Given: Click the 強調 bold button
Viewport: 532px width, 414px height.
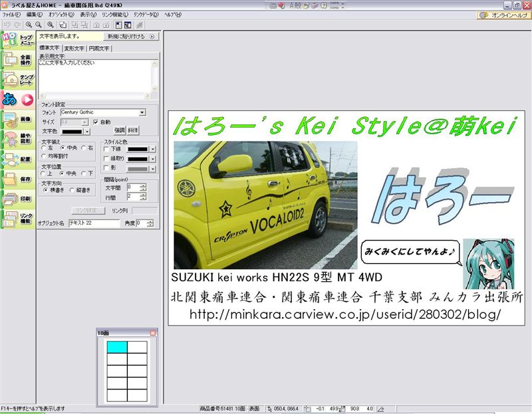Looking at the screenshot, I should [120, 130].
